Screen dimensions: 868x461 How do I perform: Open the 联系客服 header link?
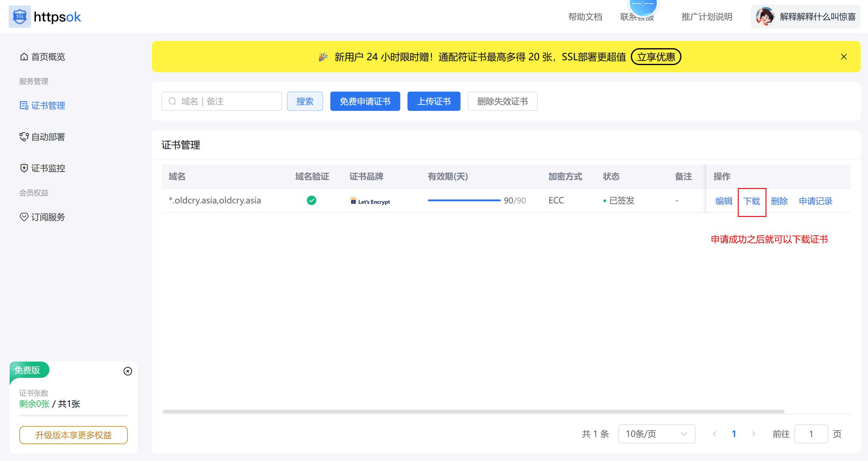coord(637,17)
